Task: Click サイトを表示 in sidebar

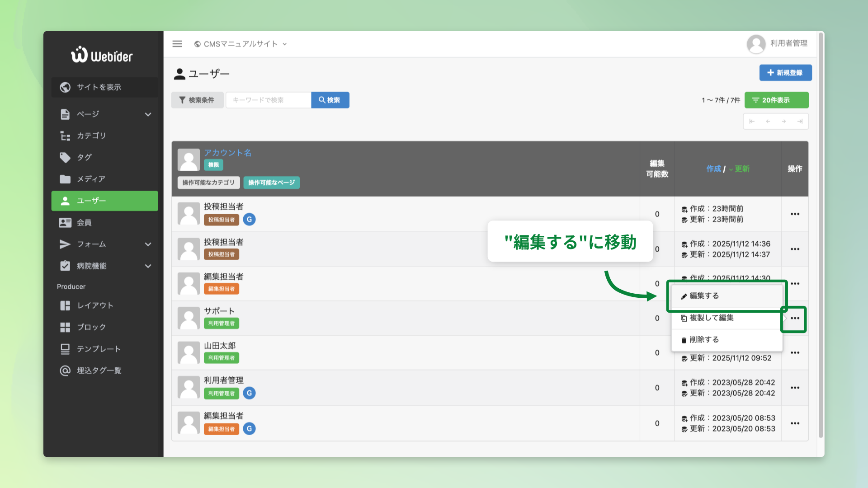Action: coord(105,87)
